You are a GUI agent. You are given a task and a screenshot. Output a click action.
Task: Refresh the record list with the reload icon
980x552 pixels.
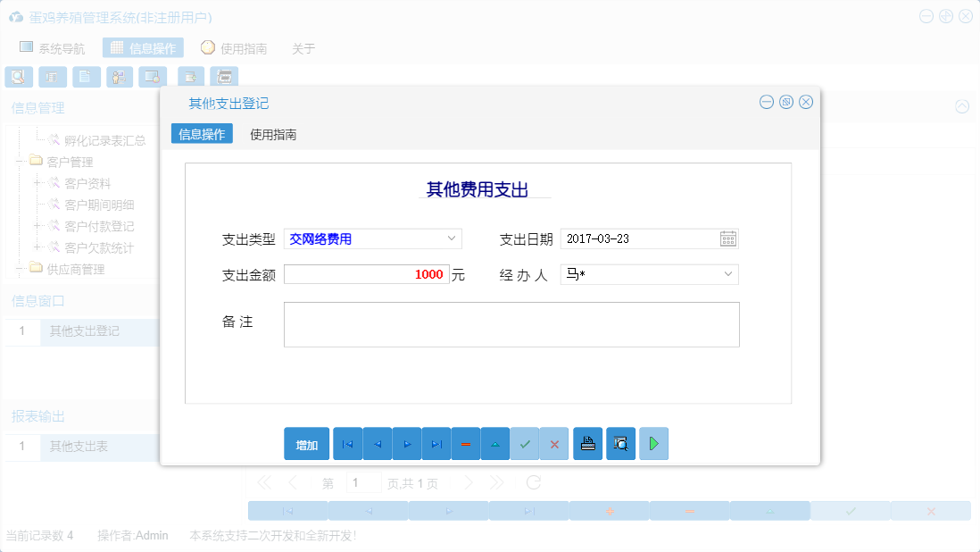533,482
